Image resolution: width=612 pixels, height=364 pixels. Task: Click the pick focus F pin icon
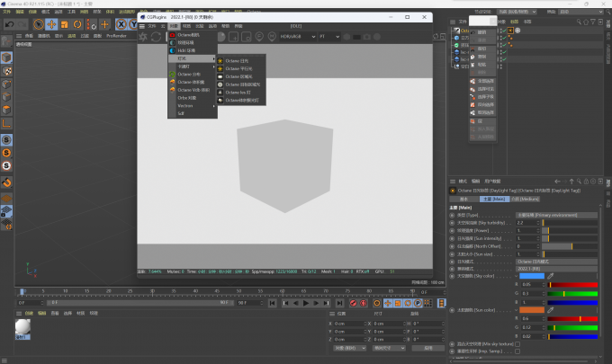pyautogui.click(x=259, y=37)
